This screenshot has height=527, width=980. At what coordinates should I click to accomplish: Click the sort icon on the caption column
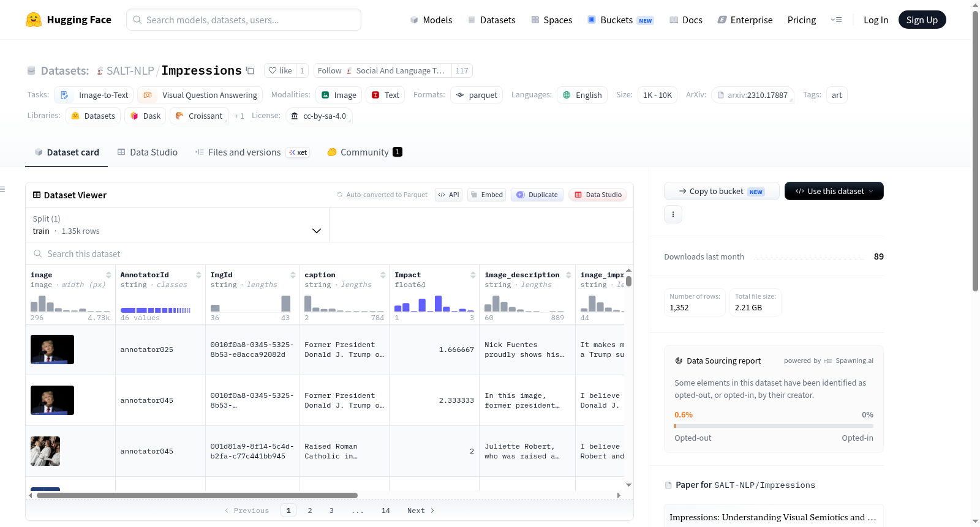point(383,275)
